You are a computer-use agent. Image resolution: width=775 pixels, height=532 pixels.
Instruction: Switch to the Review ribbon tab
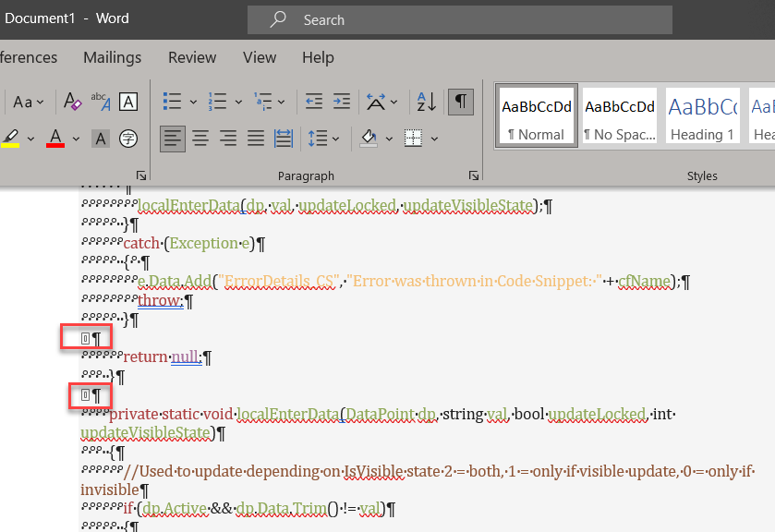tap(192, 57)
